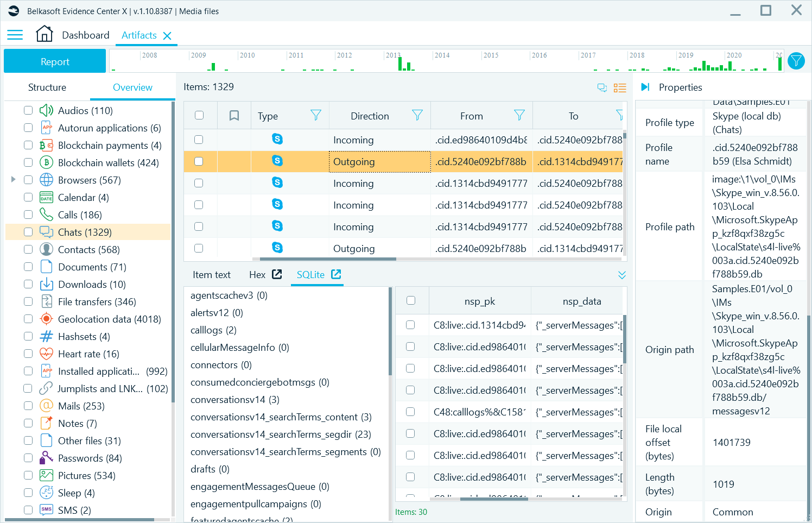
Task: Select Heart rate icon
Action: (46, 354)
